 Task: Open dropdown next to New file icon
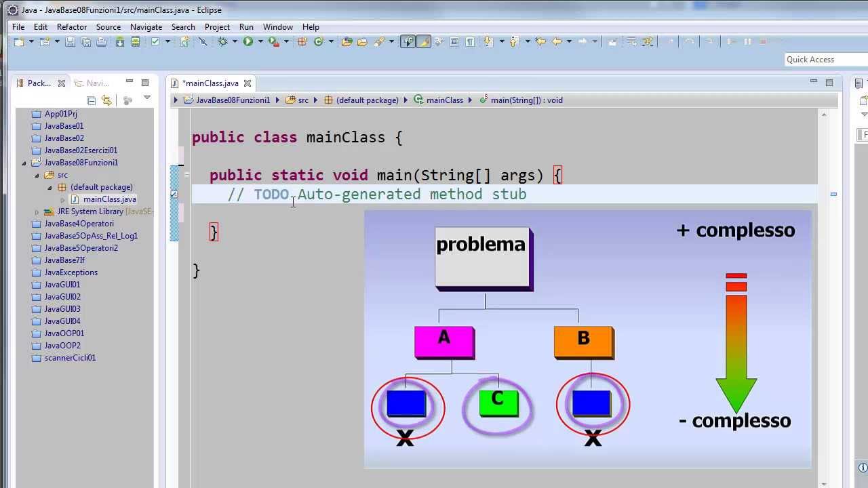tap(31, 42)
